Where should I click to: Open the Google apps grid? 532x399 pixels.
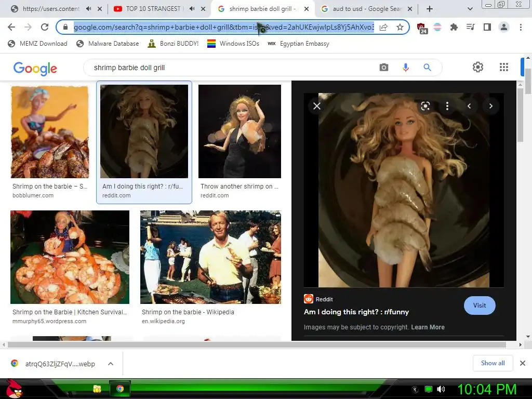coord(504,67)
